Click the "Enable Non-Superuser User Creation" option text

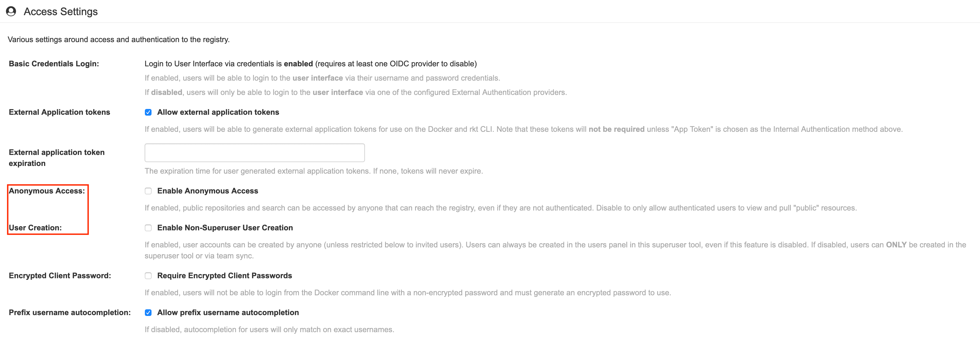click(225, 228)
